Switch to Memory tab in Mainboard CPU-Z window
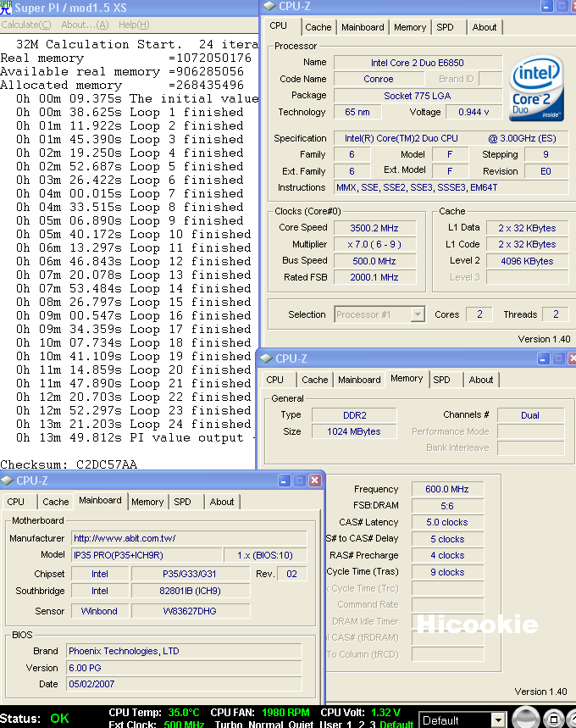This screenshot has width=576, height=728. (x=147, y=502)
